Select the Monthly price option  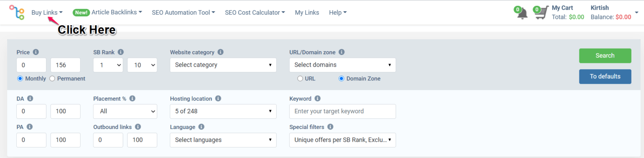(20, 78)
